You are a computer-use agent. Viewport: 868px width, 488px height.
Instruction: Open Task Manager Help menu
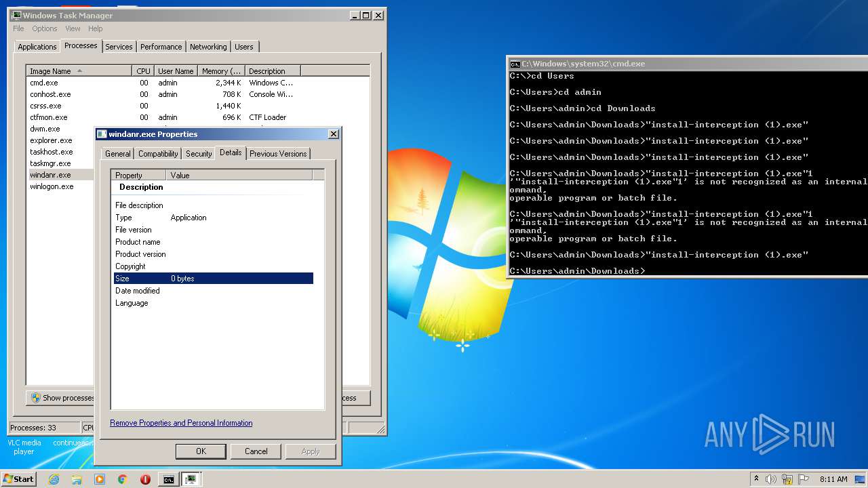click(x=95, y=28)
